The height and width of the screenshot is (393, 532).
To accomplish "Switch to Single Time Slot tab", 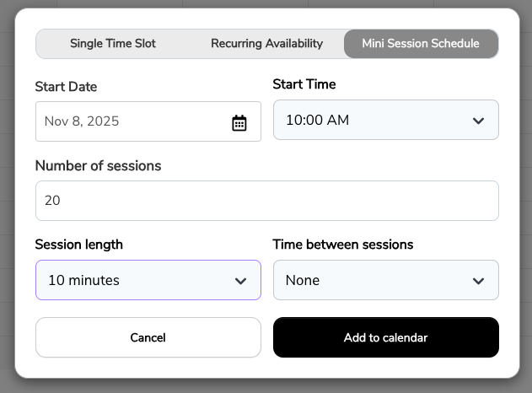I will 113,44.
